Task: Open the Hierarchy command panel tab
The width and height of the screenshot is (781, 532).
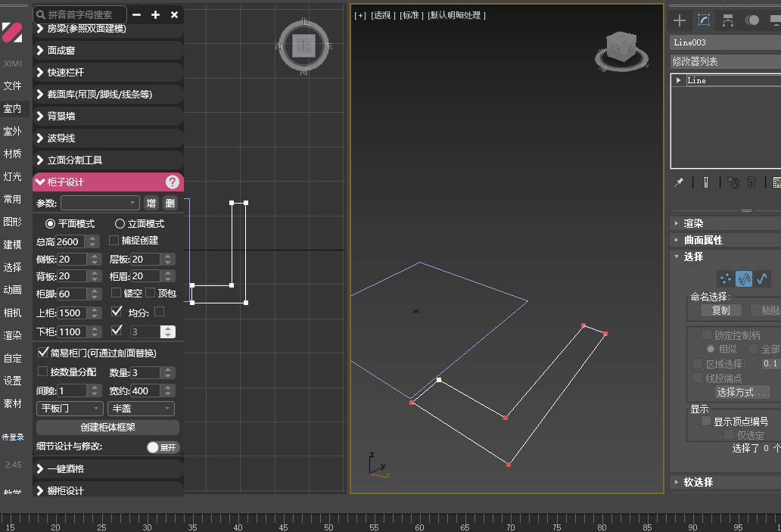Action: (728, 20)
